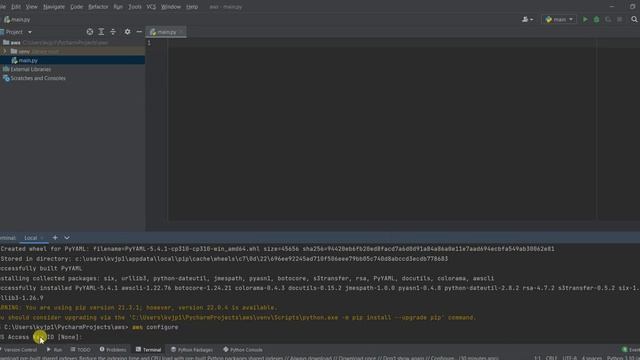The image size is (640, 360).
Task: Open the Window menu
Action: pos(171,7)
